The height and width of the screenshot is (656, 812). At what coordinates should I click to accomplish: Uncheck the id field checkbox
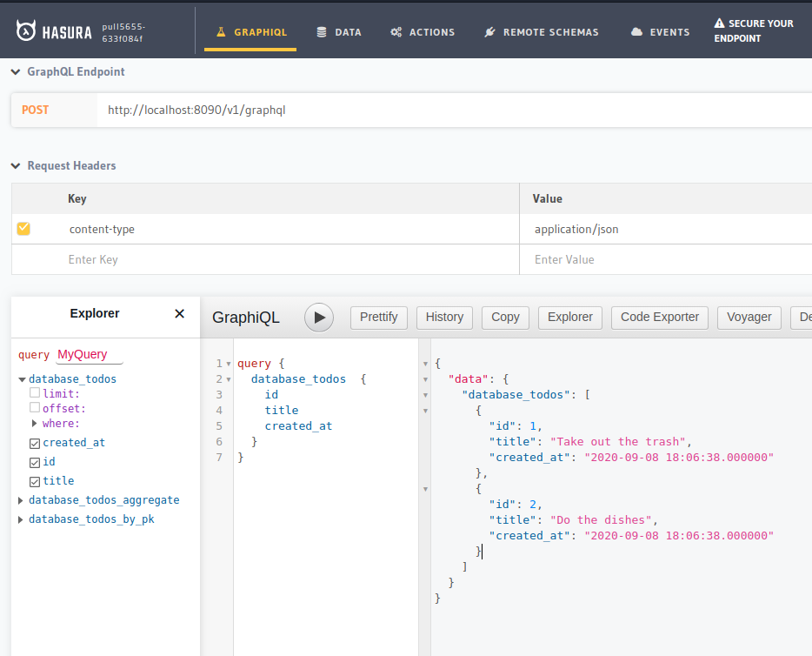[x=35, y=462]
